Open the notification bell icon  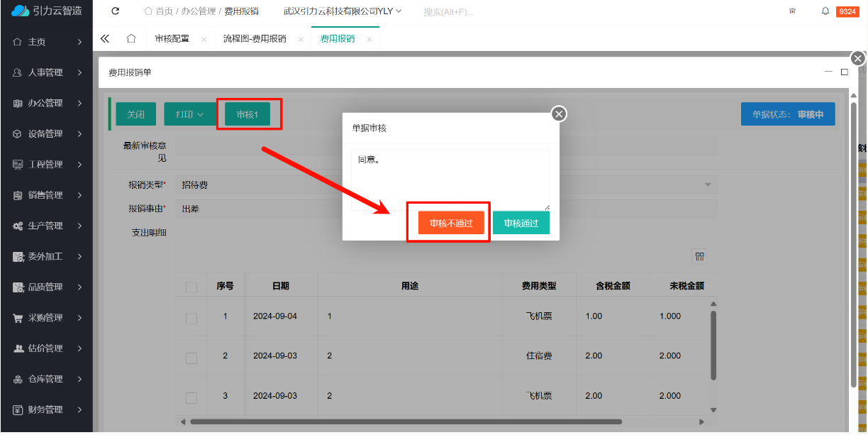[x=825, y=11]
